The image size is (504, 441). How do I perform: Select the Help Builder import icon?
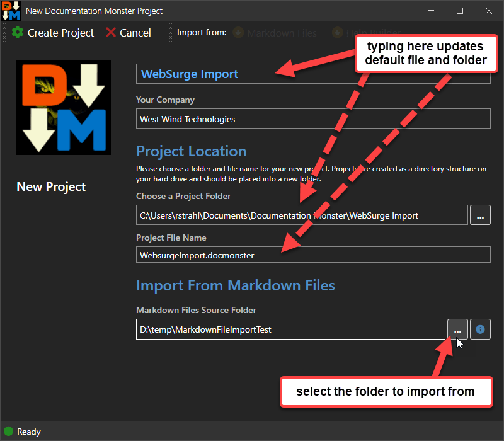(338, 32)
